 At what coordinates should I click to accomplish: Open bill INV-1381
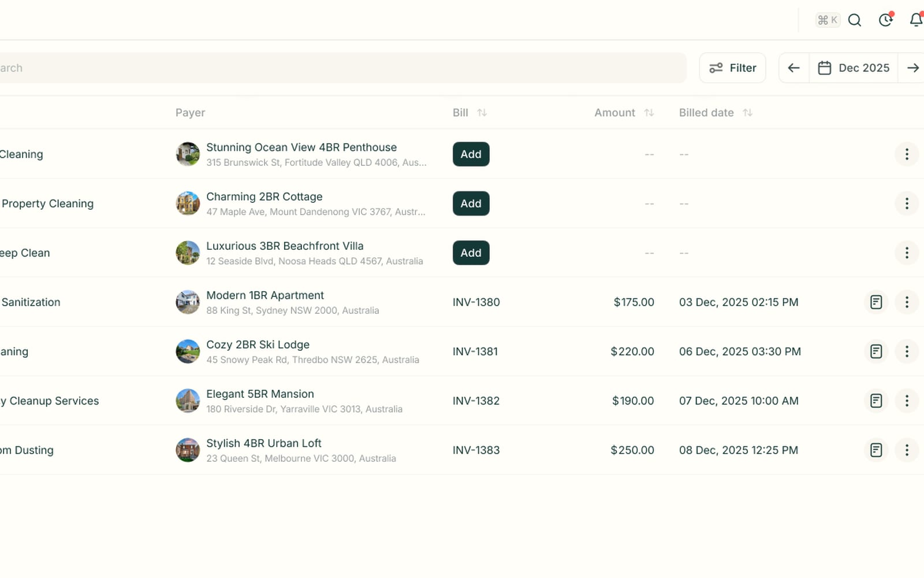[475, 351]
